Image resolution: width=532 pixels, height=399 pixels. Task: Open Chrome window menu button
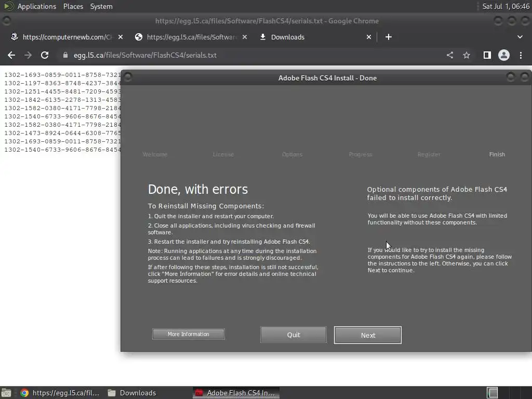[x=6, y=21]
